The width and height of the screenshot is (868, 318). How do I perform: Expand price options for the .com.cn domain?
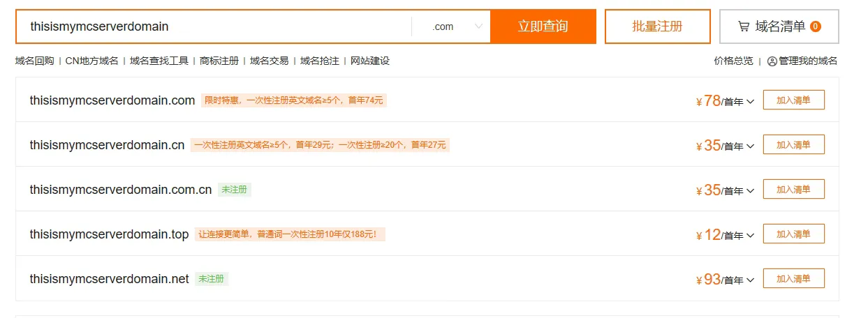[x=751, y=191]
